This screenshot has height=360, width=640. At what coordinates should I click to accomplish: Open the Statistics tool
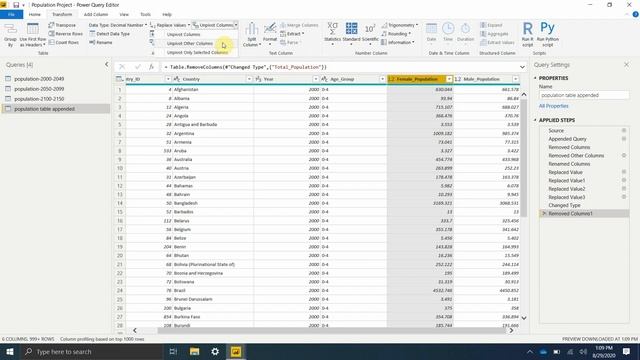[x=332, y=33]
